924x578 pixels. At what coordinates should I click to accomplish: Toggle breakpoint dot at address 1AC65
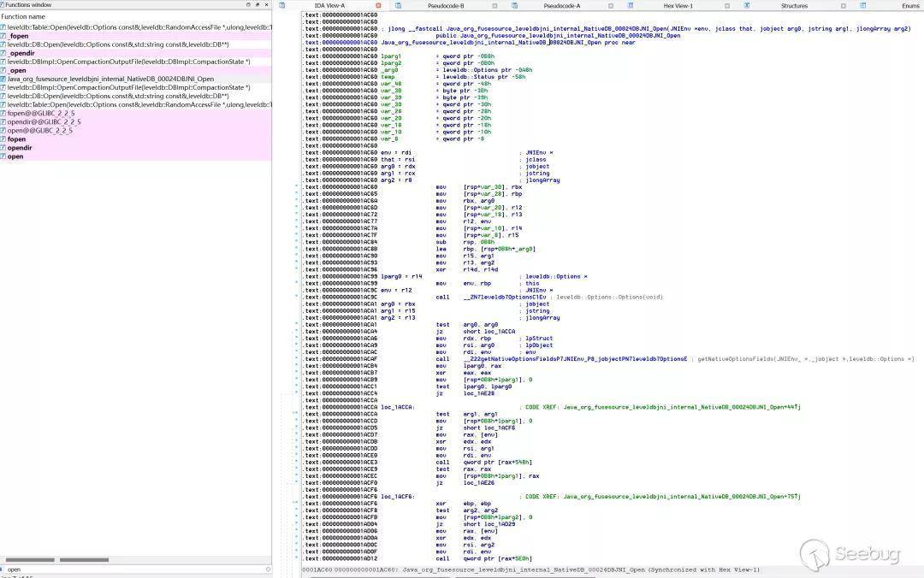click(296, 194)
